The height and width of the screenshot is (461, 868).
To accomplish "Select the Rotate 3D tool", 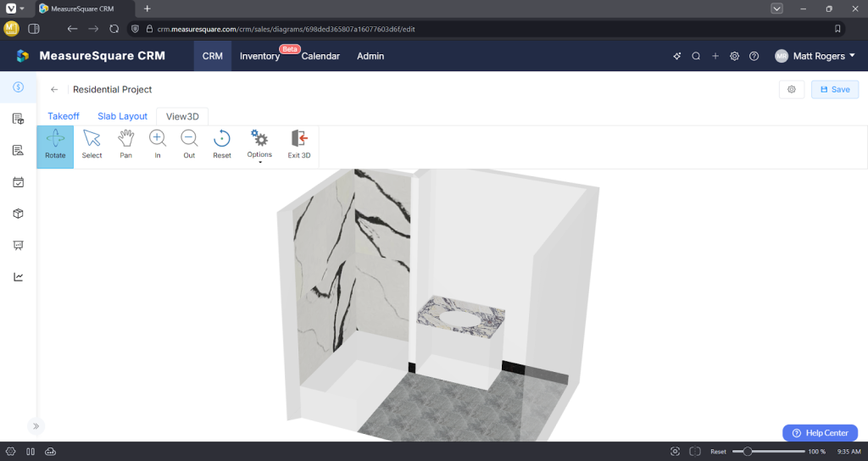I will [x=55, y=147].
